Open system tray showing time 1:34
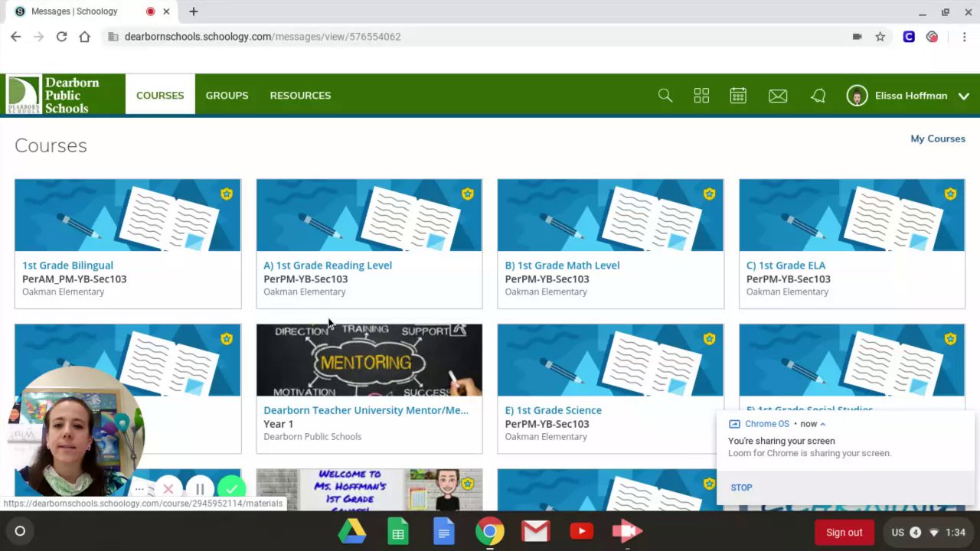 pos(927,532)
